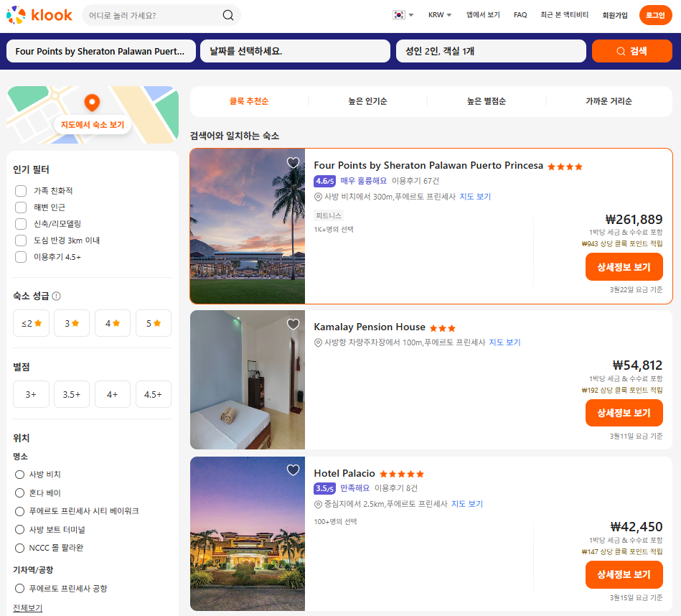The width and height of the screenshot is (681, 616).
Task: Select the 4+ rating filter
Action: point(113,394)
